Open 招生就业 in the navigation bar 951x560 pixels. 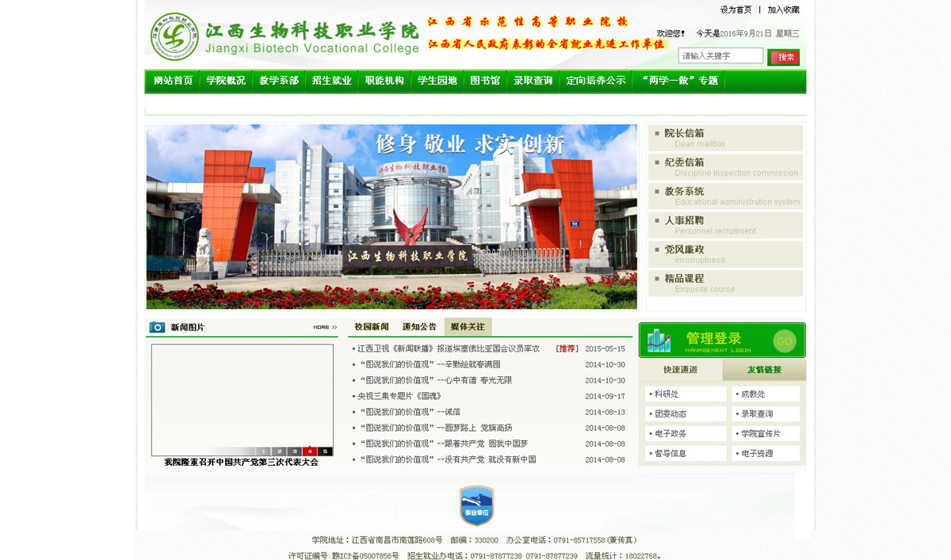pos(331,81)
